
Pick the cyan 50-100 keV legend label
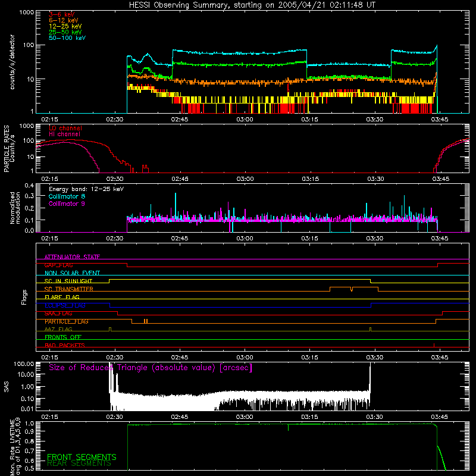coord(67,38)
